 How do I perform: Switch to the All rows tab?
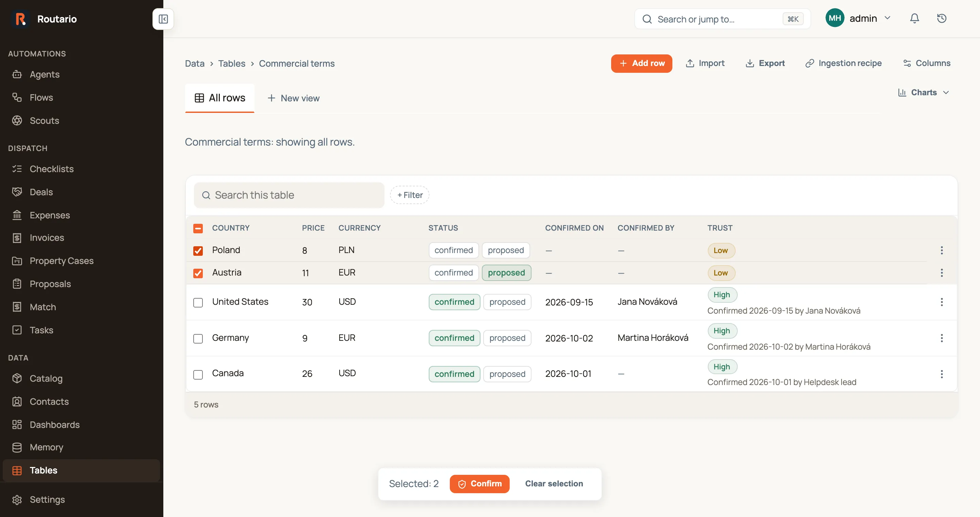220,98
